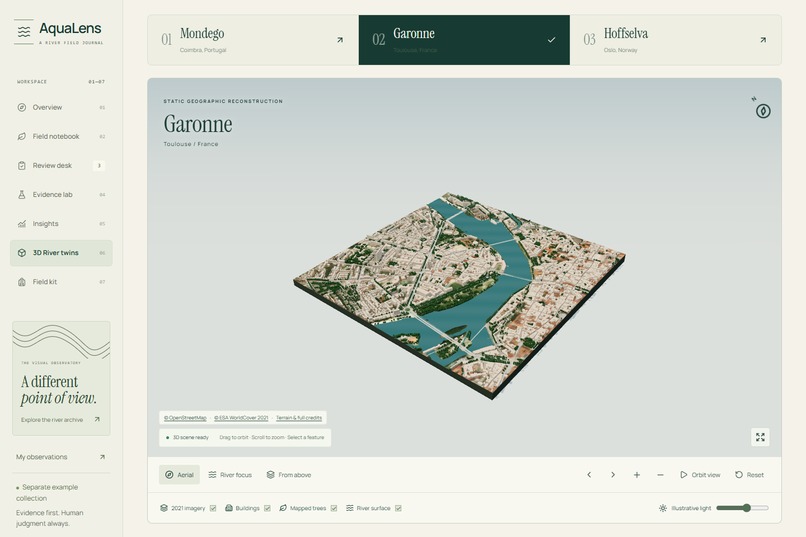Switch to the Mondego river tab

click(253, 40)
